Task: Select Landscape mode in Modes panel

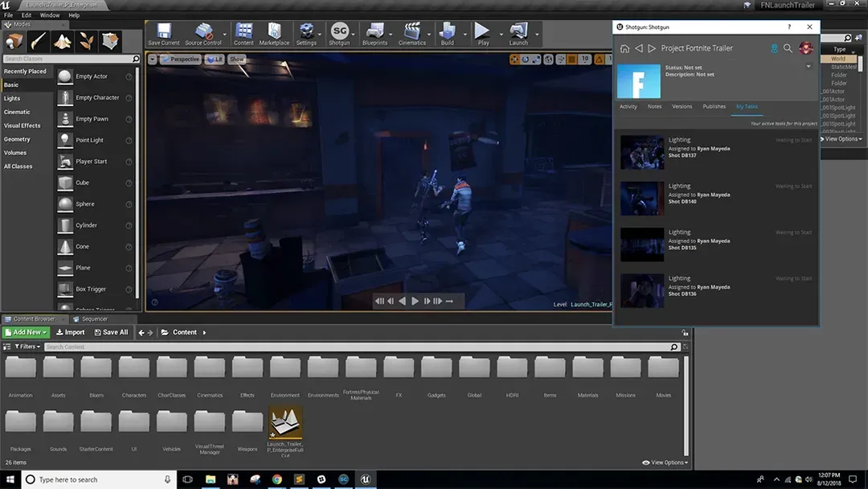Action: tap(63, 41)
